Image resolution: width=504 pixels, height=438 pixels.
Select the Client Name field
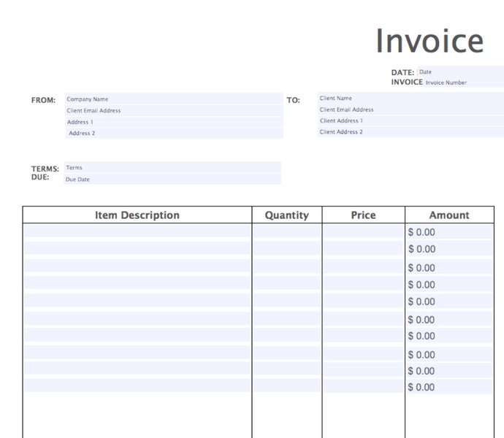click(411, 98)
